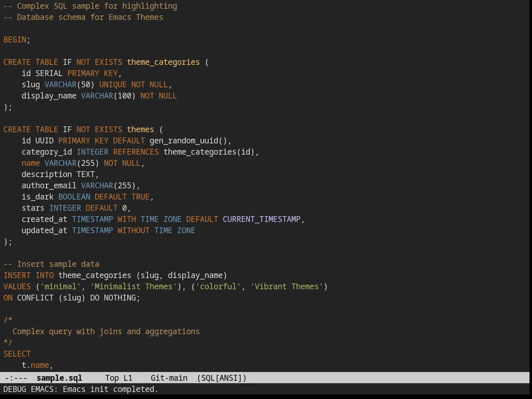Click the string 'minimal' in VALUES
Viewport: 532px width, 399px height.
tap(61, 286)
